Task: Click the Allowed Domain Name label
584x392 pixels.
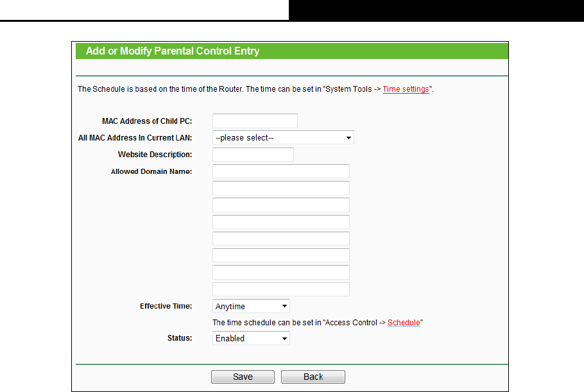Action: click(151, 171)
